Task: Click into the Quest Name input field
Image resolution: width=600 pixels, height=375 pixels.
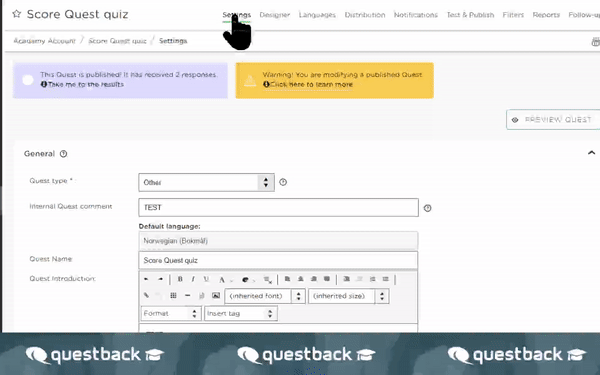Action: [x=278, y=260]
